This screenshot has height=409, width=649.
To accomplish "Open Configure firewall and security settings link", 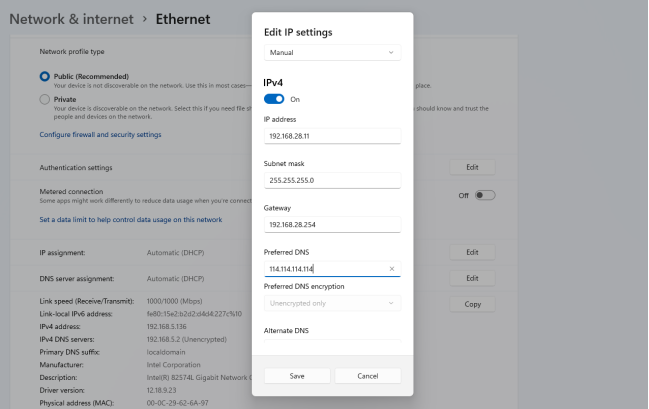I will pos(100,135).
